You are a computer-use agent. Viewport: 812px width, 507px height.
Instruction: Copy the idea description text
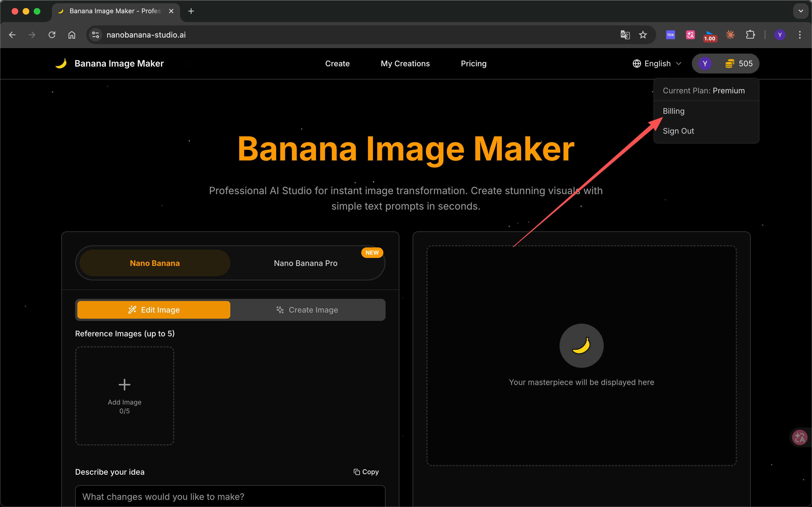tap(366, 472)
